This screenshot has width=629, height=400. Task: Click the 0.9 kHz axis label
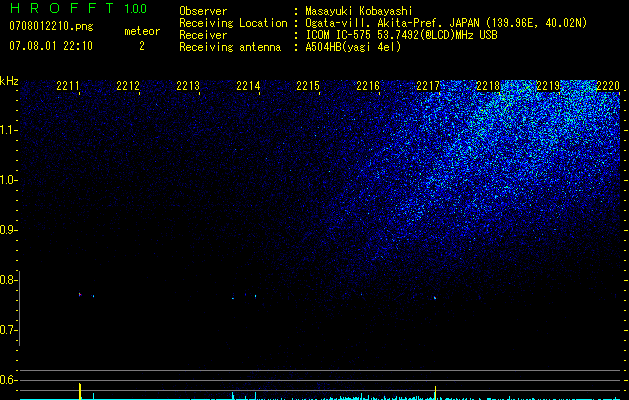click(x=8, y=230)
